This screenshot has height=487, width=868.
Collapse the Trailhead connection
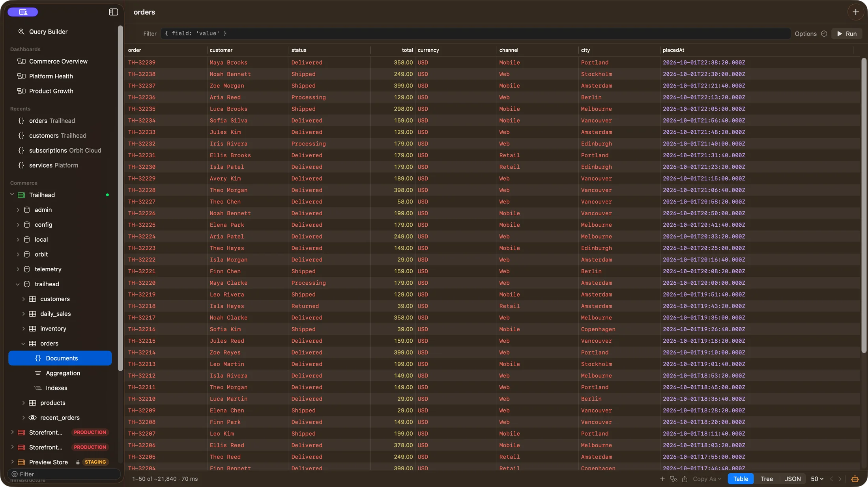[x=12, y=195]
